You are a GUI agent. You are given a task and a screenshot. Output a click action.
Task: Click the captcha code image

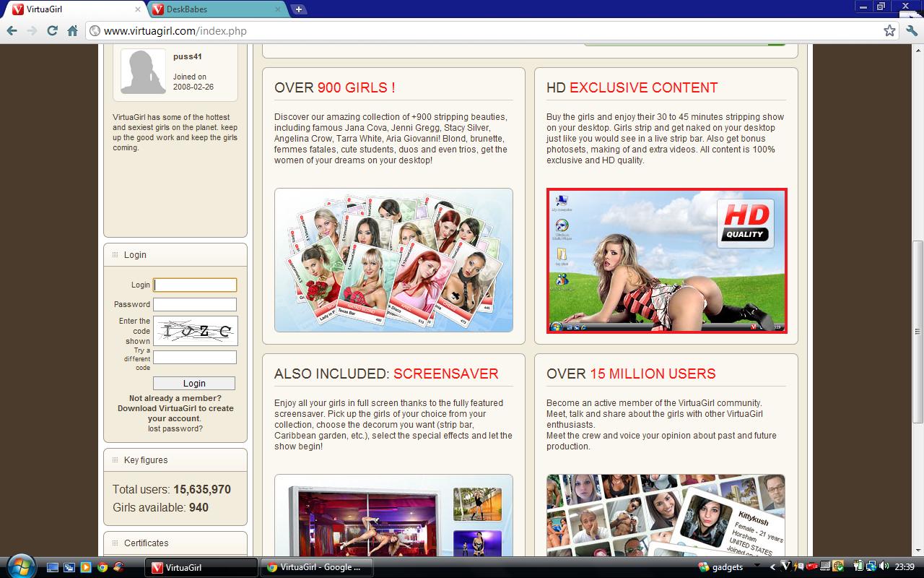tap(195, 331)
